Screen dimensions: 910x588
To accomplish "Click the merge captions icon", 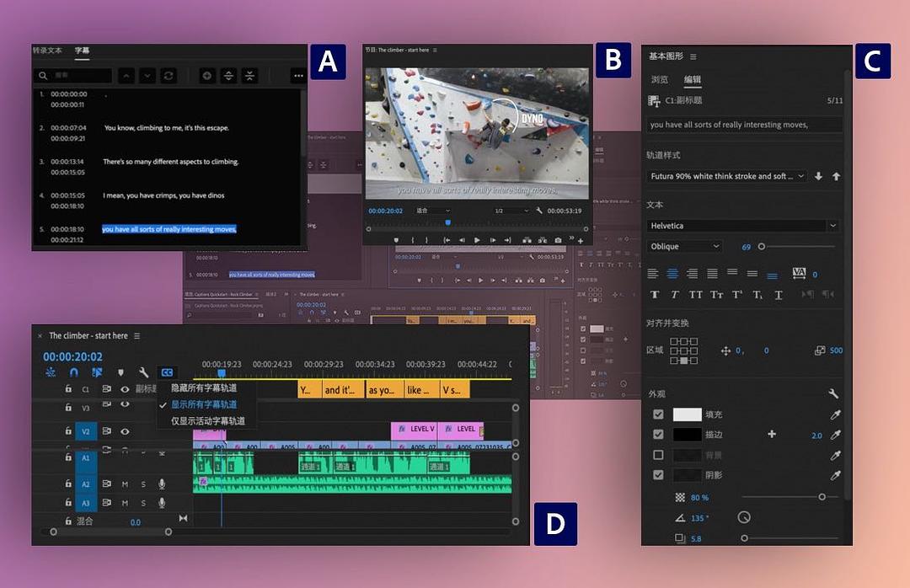I will tap(249, 76).
